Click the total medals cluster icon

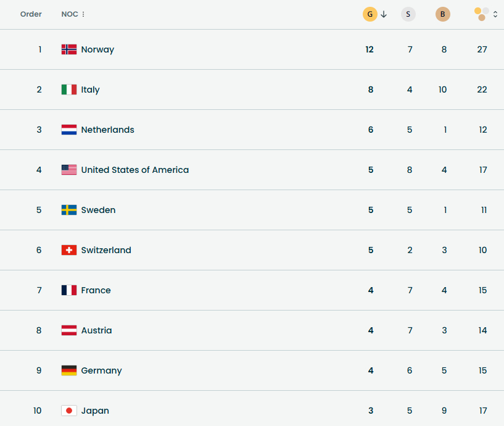pos(482,14)
